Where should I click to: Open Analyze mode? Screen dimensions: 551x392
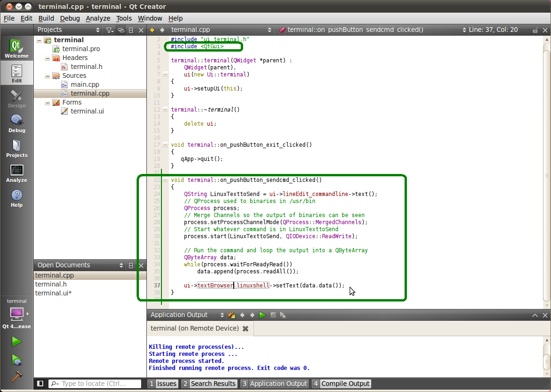pos(16,173)
